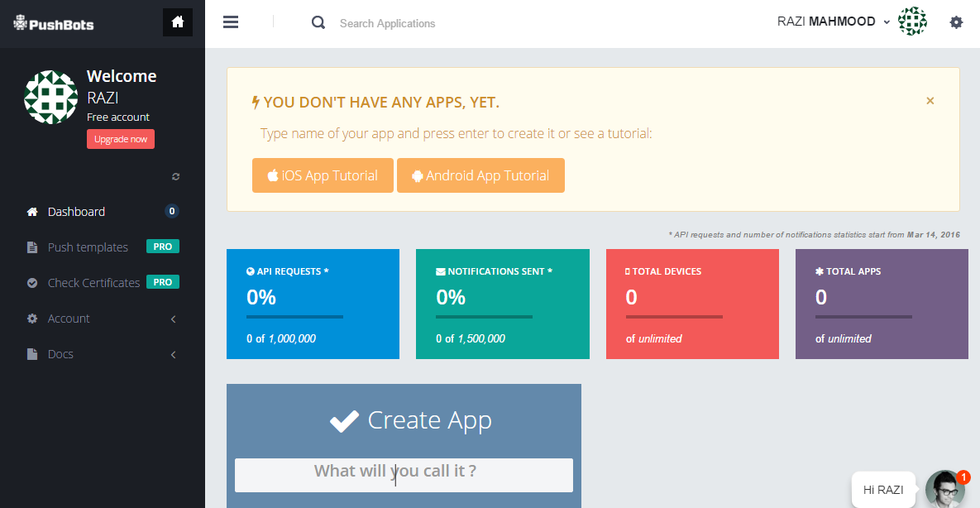Click the PRO badge beside Push templates
Screen dimensions: 980x508
[x=162, y=247]
